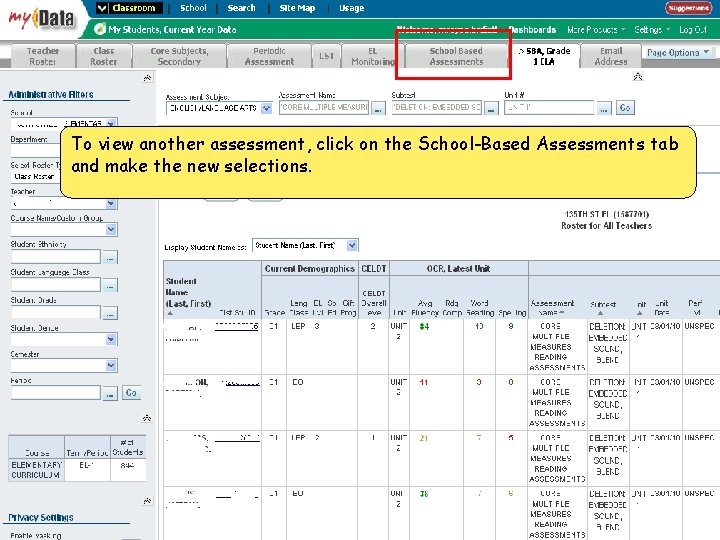
Task: Open the Unit # browse button
Action: (604, 109)
